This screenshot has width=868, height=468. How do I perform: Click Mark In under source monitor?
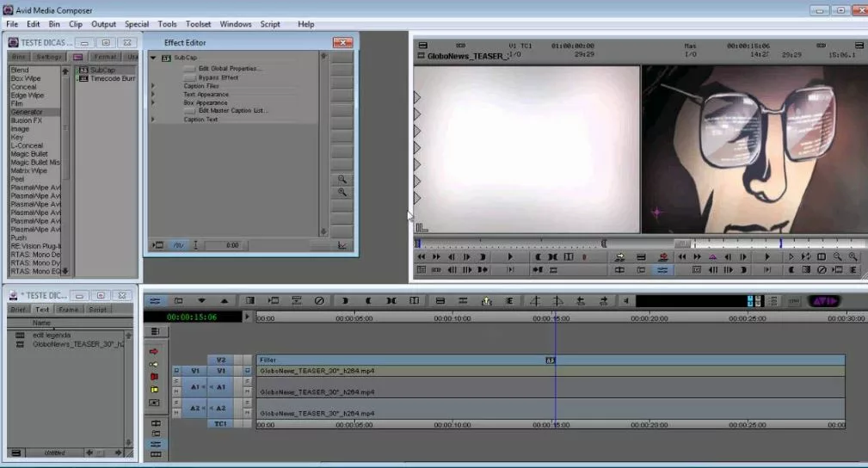[x=483, y=257]
